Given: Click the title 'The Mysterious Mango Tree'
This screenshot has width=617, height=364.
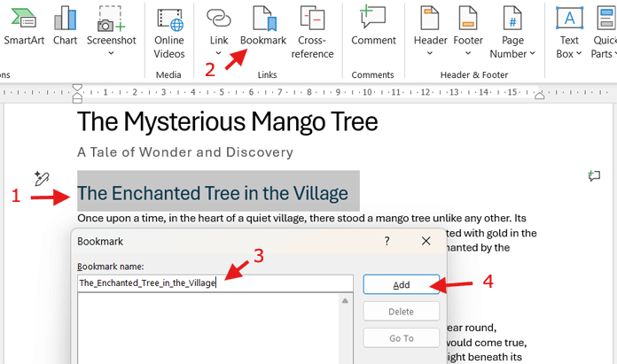Looking at the screenshot, I should (228, 121).
